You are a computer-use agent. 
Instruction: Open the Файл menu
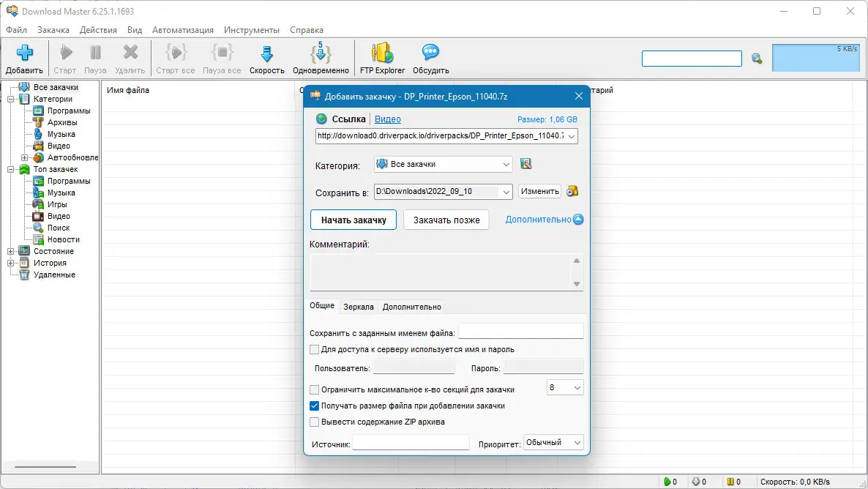17,30
